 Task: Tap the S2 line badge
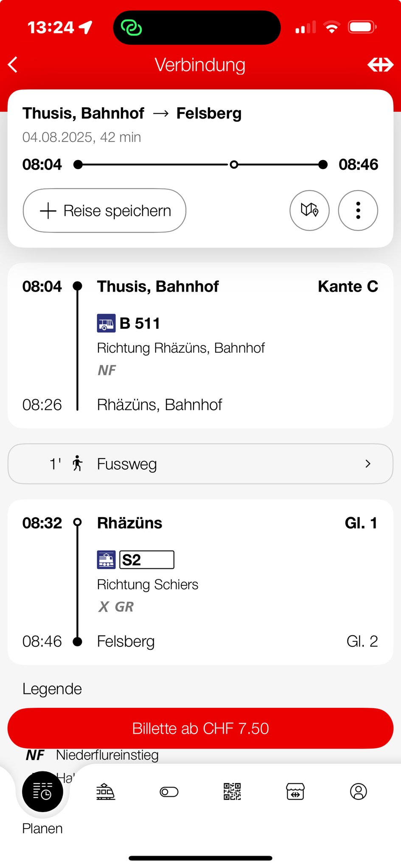tap(147, 559)
